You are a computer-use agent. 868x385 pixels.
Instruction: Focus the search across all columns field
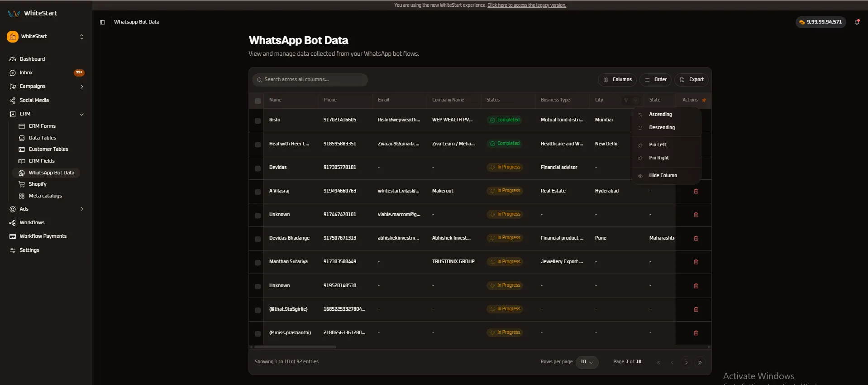[x=310, y=80]
